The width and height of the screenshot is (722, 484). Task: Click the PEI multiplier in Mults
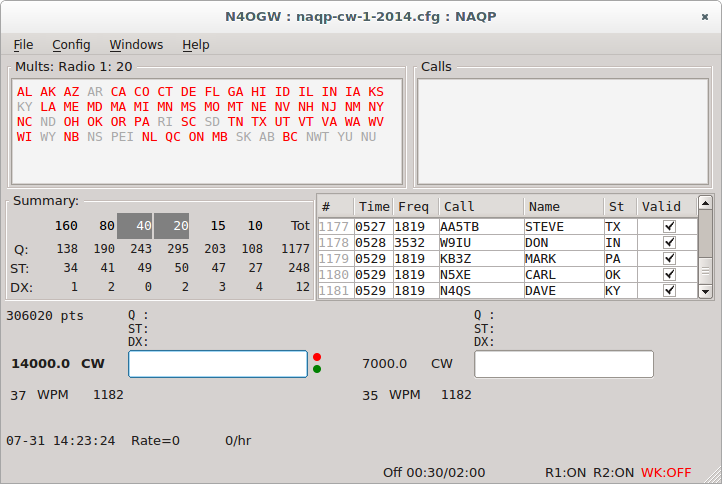click(x=122, y=137)
